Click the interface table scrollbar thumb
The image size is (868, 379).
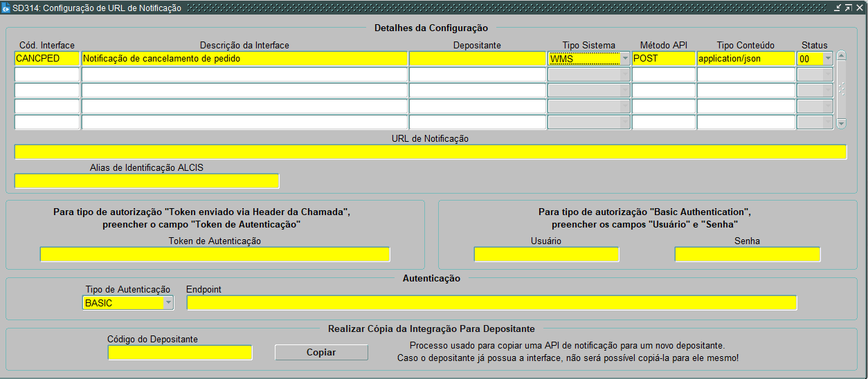pos(841,89)
